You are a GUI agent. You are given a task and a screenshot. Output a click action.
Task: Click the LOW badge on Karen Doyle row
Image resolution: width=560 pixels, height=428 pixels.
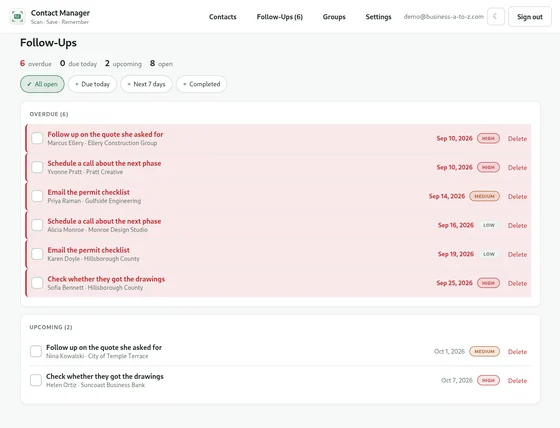489,254
